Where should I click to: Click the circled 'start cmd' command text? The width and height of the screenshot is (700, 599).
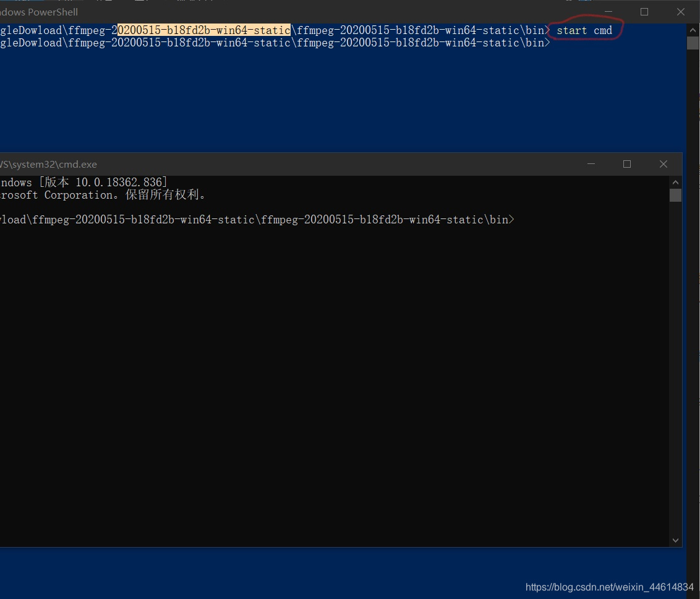(x=584, y=30)
